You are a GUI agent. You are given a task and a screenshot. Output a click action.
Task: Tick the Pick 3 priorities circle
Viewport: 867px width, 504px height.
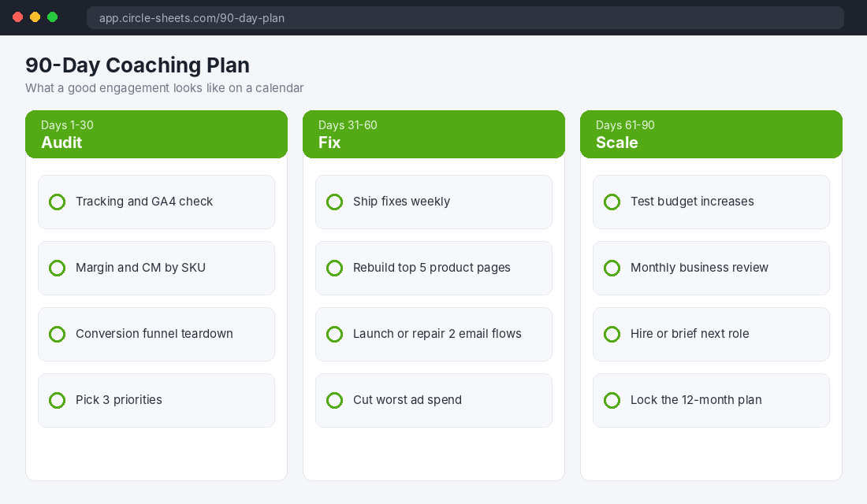click(x=57, y=401)
